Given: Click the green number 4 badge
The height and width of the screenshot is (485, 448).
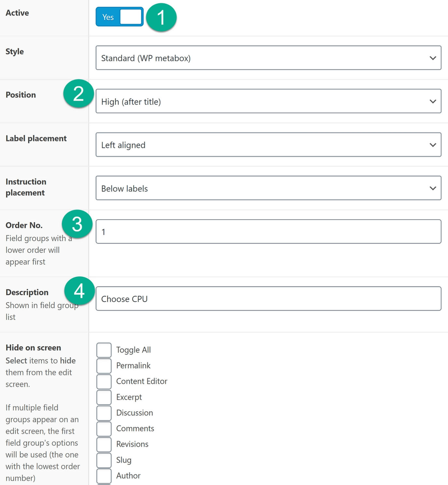Looking at the screenshot, I should 79,291.
